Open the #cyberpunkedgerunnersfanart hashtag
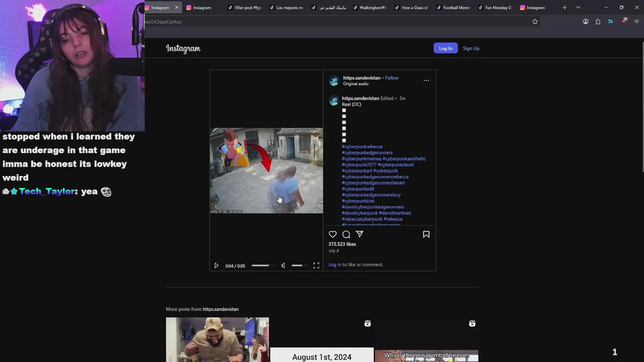Viewport: 644px width, 362px height. point(373,183)
